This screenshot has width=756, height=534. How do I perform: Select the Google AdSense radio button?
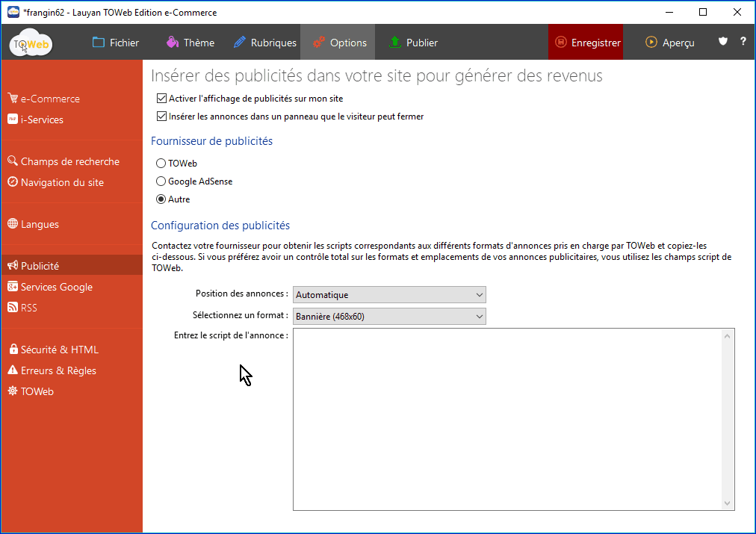(x=161, y=181)
